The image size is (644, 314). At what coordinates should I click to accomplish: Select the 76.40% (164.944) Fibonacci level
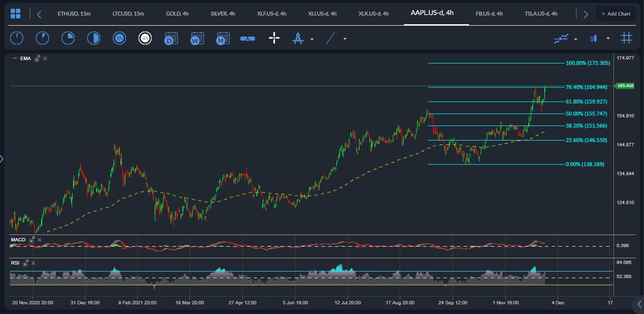(x=586, y=87)
